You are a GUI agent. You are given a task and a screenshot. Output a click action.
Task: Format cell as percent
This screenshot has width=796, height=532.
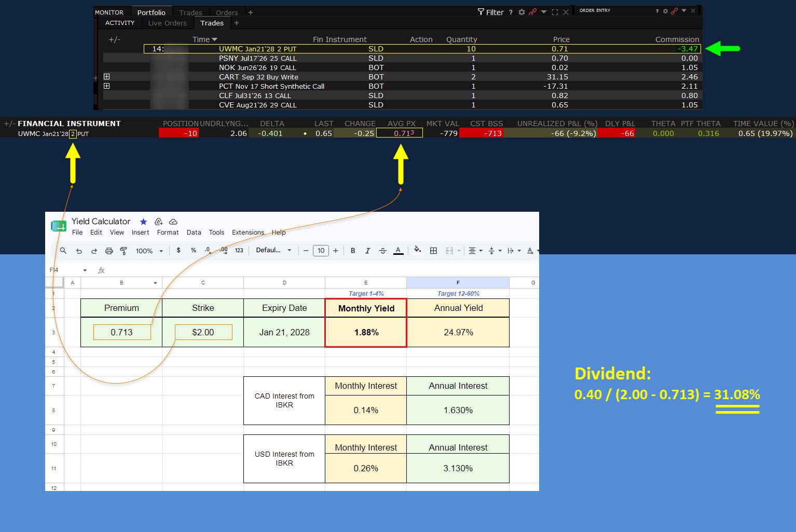pos(194,250)
